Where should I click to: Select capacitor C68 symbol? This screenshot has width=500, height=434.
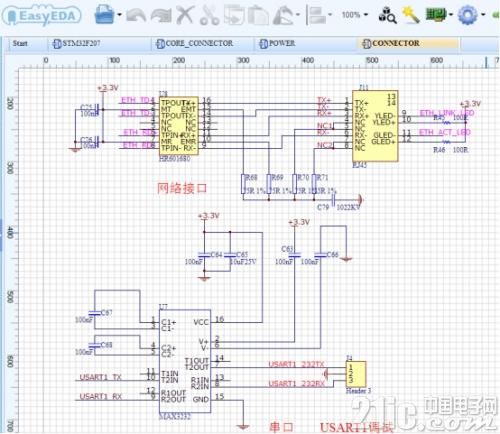(x=94, y=345)
